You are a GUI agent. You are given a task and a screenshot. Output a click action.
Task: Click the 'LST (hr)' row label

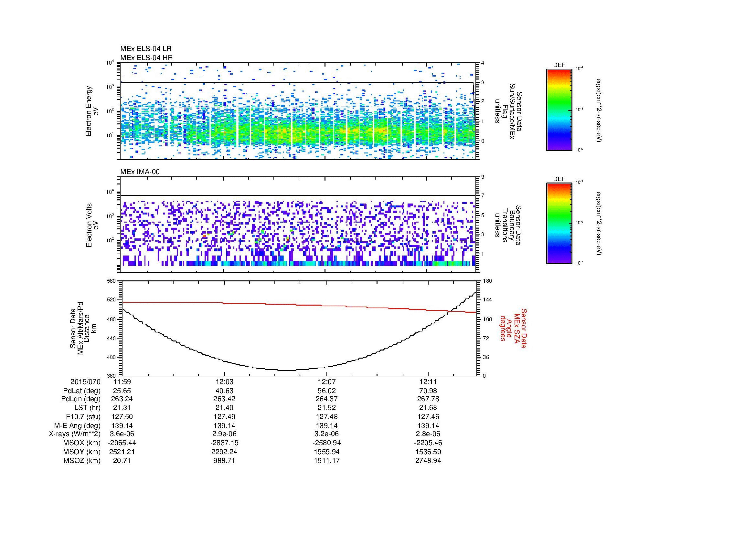[x=87, y=408]
